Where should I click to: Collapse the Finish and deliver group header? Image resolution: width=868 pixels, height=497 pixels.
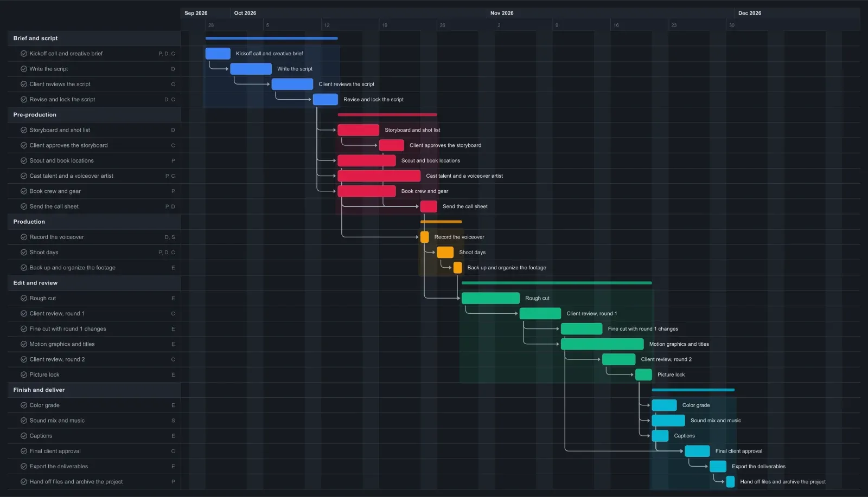[94, 390]
